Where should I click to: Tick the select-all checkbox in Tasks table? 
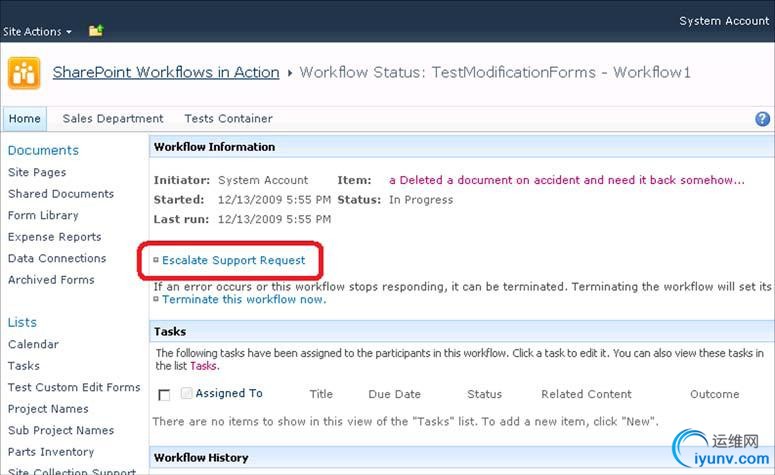click(x=164, y=395)
